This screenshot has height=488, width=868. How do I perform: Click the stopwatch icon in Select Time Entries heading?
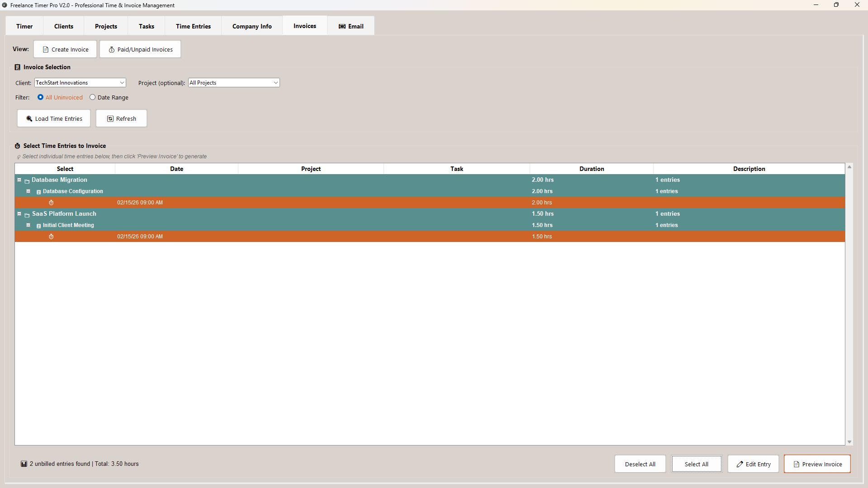(17, 146)
